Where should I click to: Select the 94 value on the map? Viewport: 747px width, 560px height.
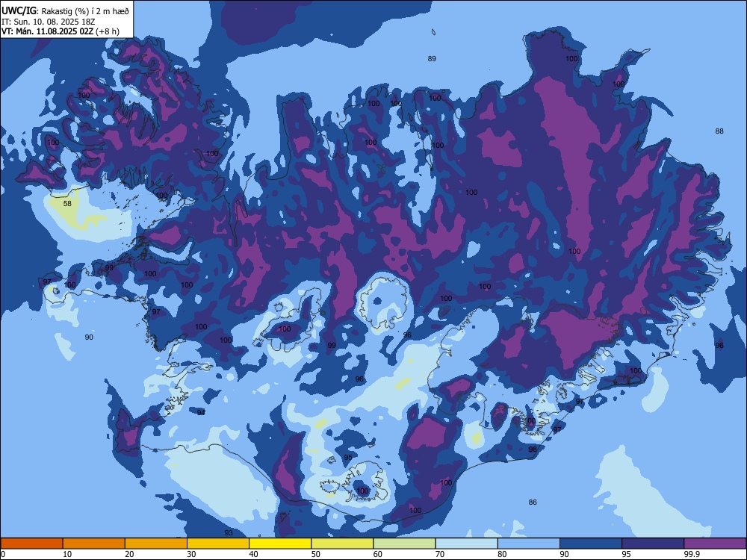click(x=201, y=412)
